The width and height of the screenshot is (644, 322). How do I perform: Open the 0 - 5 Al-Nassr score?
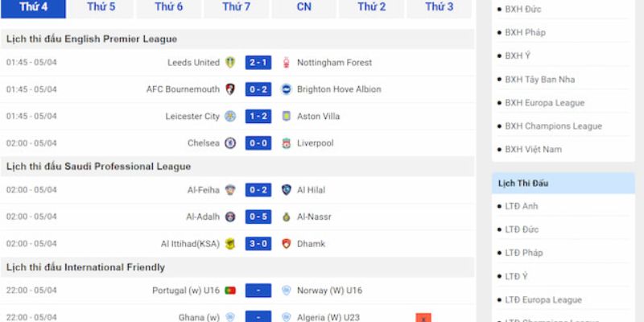(258, 217)
